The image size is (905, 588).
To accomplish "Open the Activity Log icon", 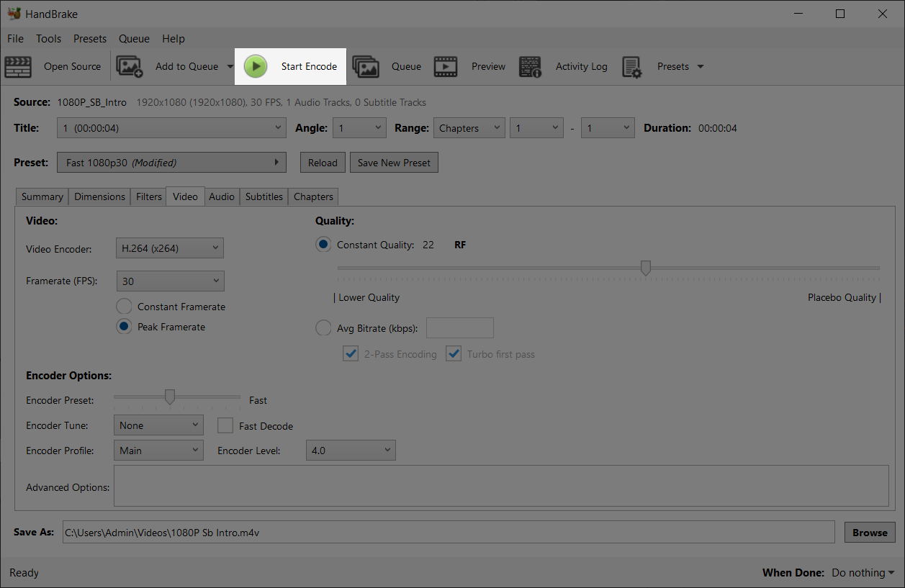I will 531,66.
